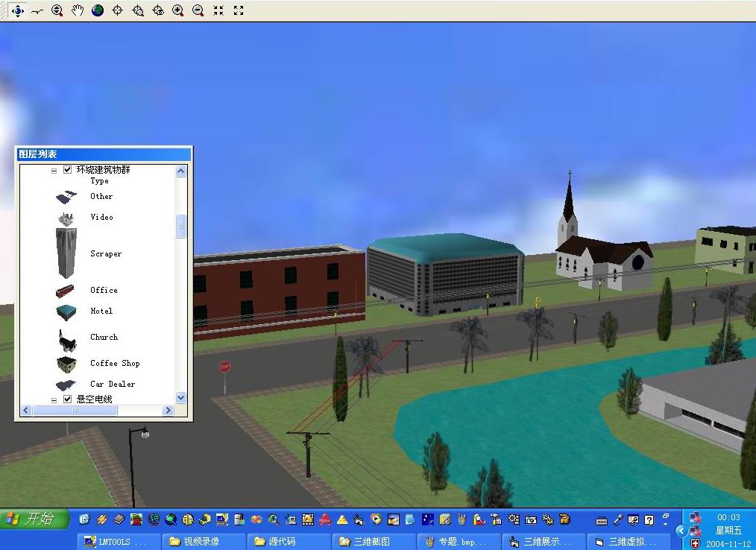The width and height of the screenshot is (756, 550).
Task: Open the 开始 Start menu
Action: [34, 519]
